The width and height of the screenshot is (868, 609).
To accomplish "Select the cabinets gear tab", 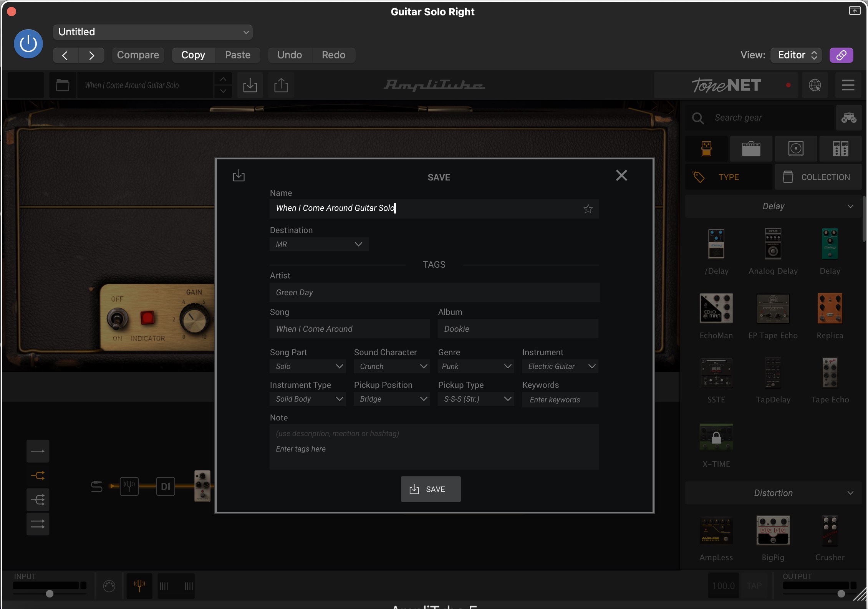I will pos(796,149).
